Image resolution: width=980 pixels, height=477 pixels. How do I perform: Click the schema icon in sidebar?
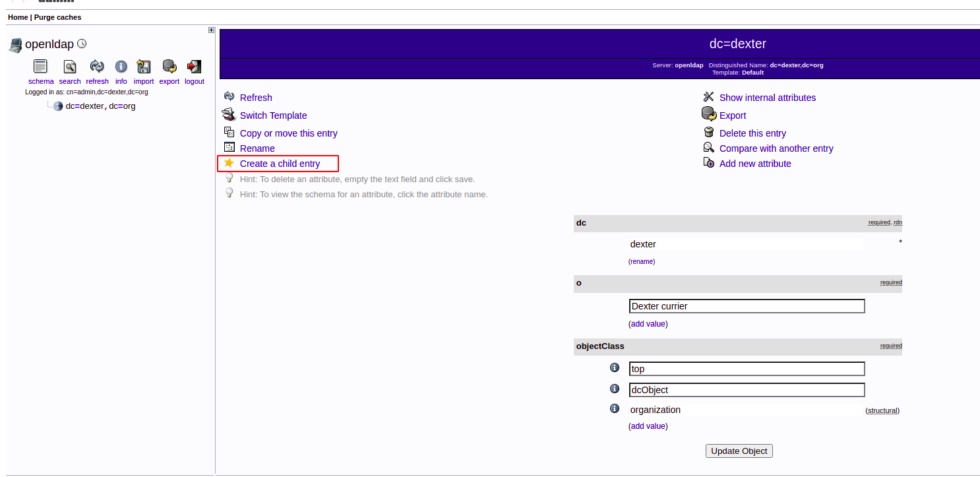[40, 67]
